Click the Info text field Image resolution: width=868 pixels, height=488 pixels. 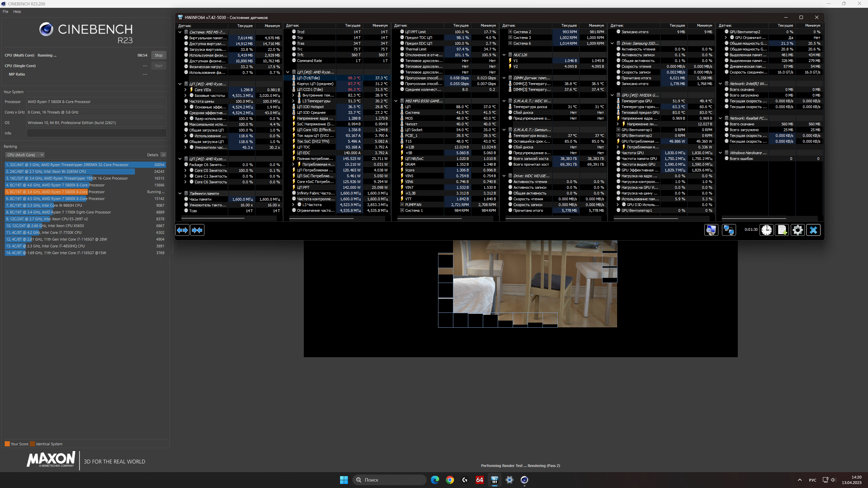[96, 133]
